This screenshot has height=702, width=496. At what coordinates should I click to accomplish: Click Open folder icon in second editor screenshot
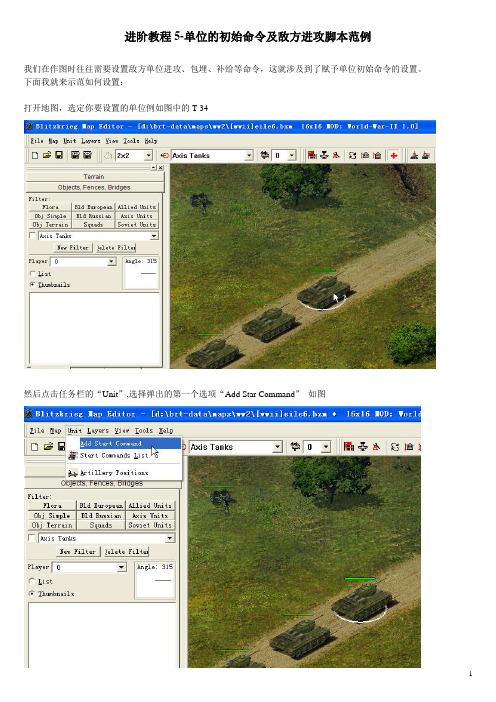pyautogui.click(x=48, y=446)
